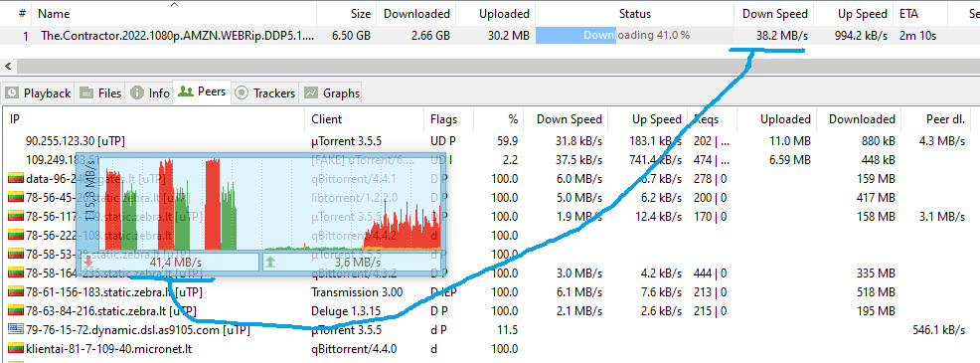The height and width of the screenshot is (363, 980).
Task: Click US flag of 79-76-15-72 peer
Action: [16, 329]
